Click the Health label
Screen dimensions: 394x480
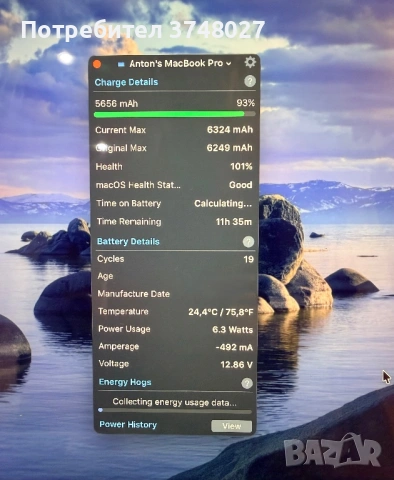[109, 166]
